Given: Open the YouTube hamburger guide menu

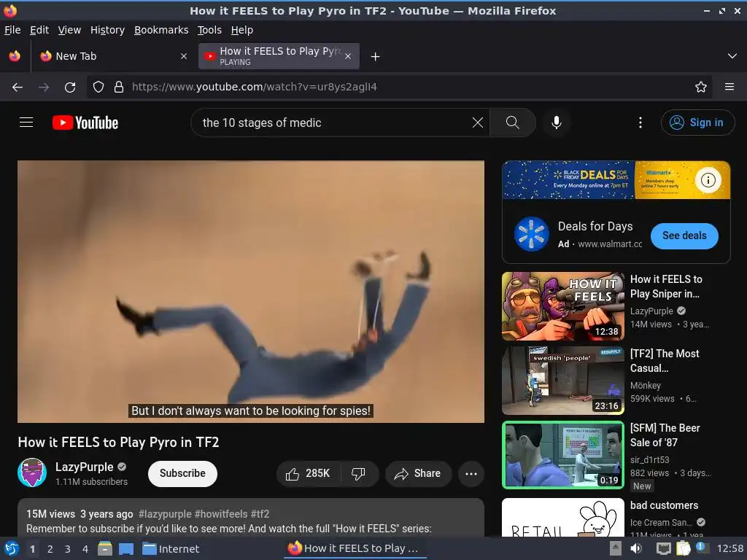Looking at the screenshot, I should 26,122.
